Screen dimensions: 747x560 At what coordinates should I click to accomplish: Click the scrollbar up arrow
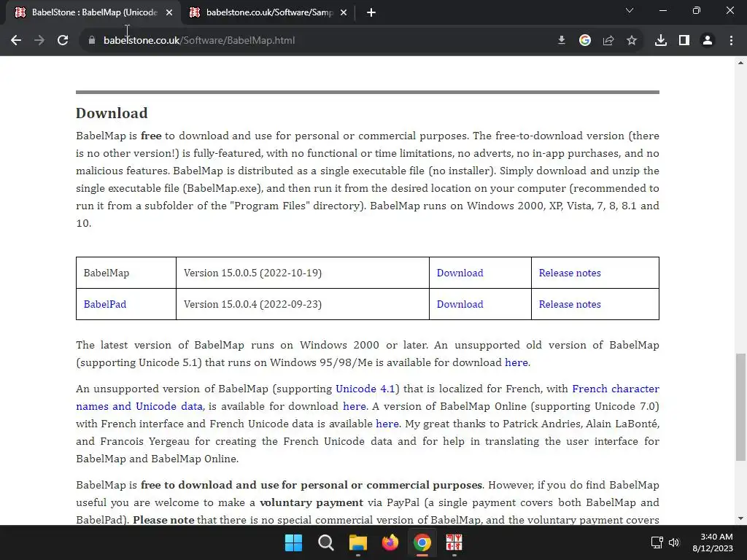[x=740, y=63]
